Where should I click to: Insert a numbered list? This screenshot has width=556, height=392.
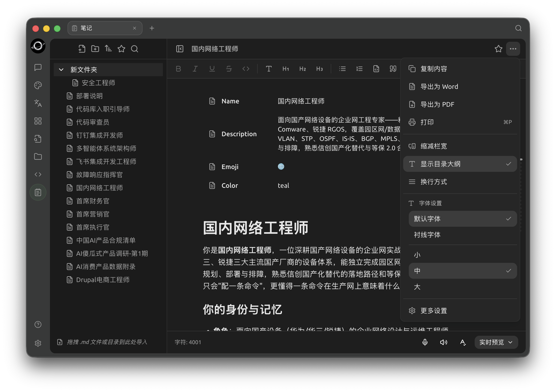pos(359,69)
